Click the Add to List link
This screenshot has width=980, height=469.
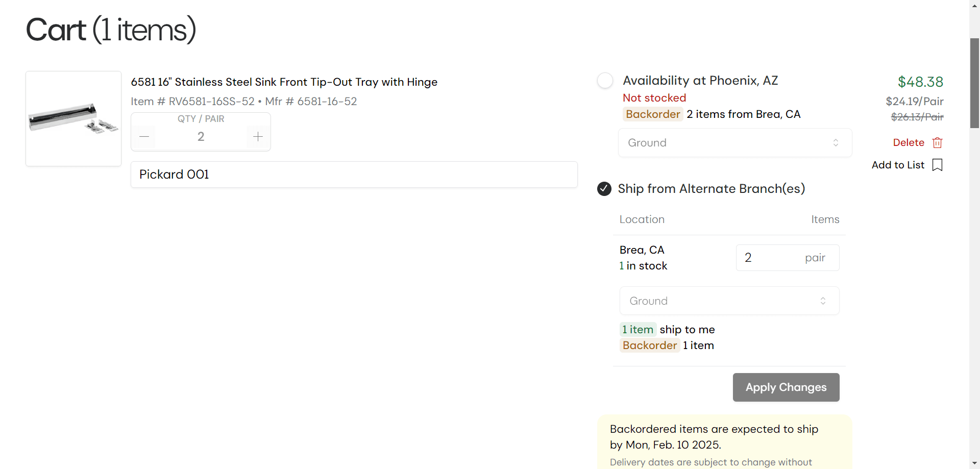(x=898, y=165)
